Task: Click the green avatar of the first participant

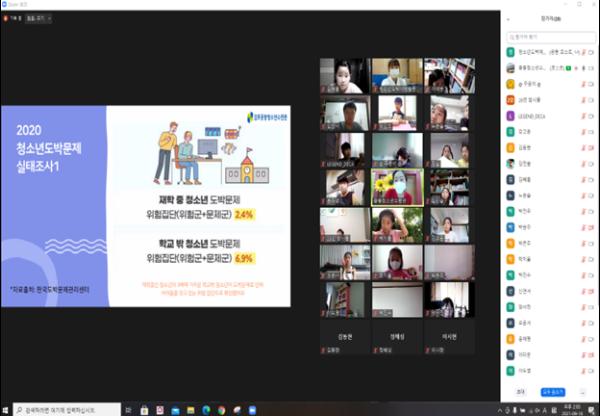Action: tap(511, 51)
